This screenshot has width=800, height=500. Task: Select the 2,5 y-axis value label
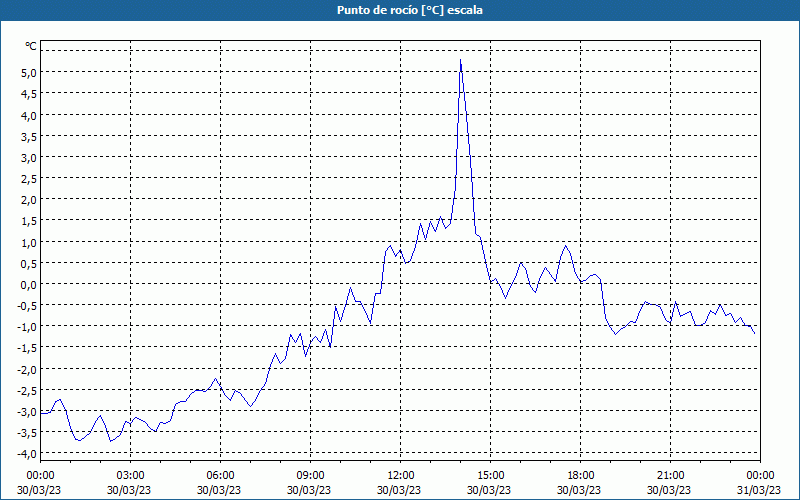pyautogui.click(x=29, y=179)
